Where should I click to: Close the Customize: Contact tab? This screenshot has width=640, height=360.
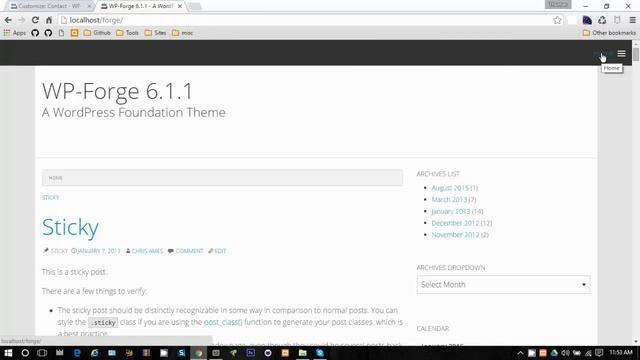(89, 6)
